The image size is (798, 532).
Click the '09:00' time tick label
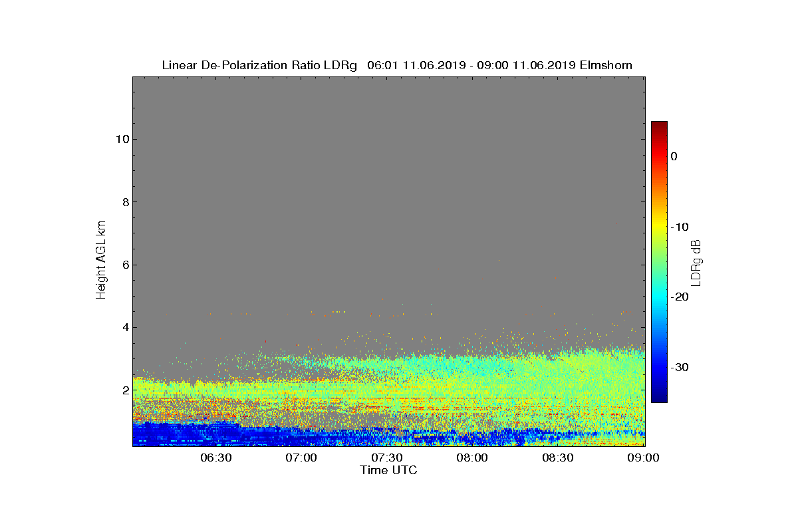643,458
